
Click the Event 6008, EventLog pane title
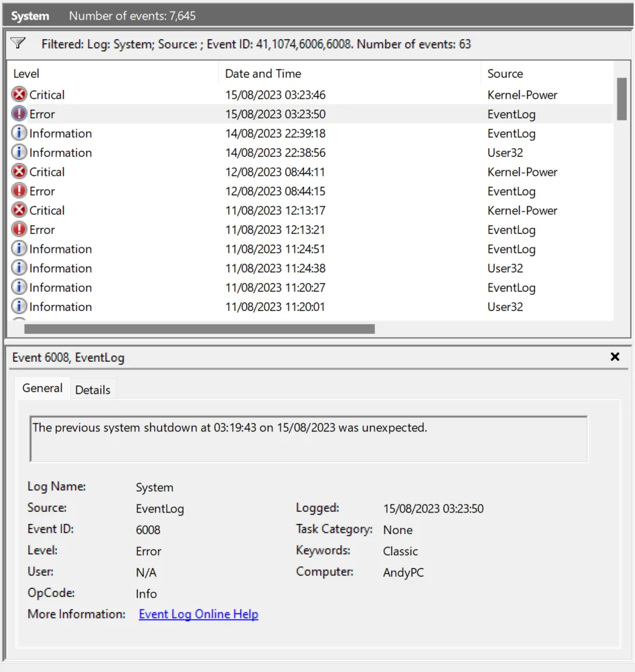(68, 358)
